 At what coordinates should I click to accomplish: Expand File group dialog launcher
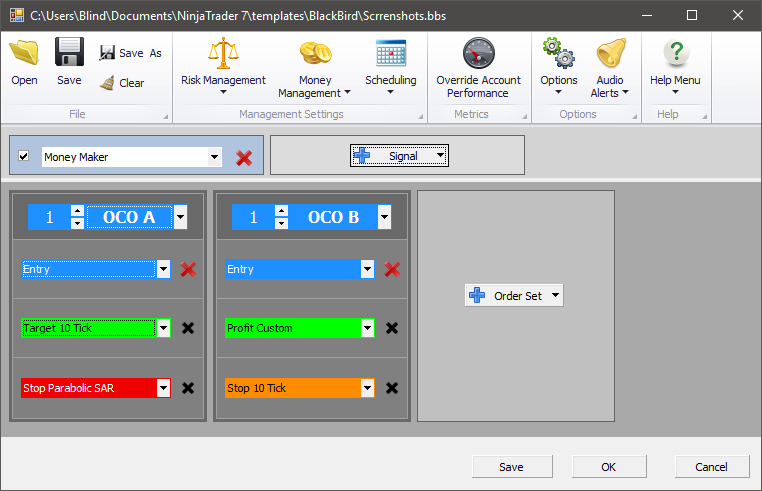166,117
